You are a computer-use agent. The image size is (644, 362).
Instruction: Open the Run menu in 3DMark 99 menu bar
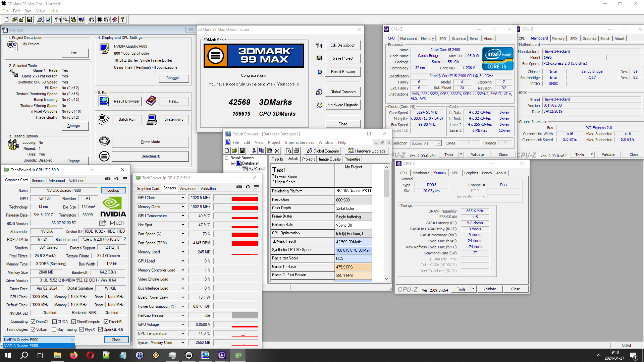(x=28, y=11)
